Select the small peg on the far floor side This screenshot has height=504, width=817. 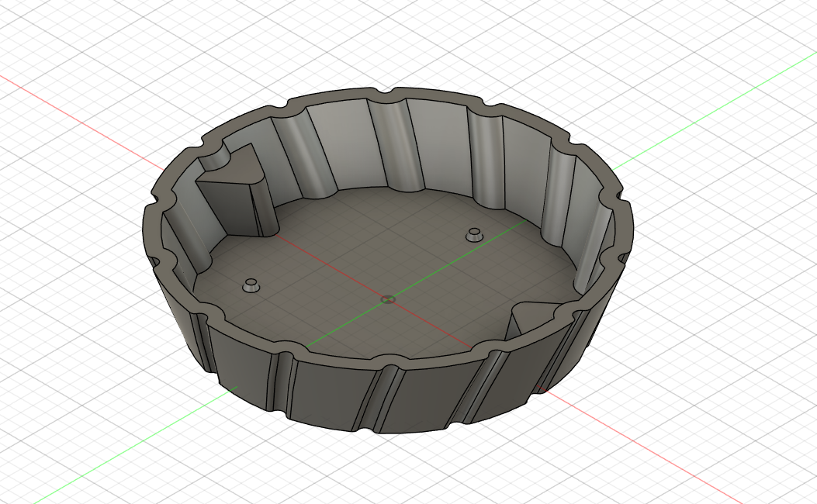(473, 235)
